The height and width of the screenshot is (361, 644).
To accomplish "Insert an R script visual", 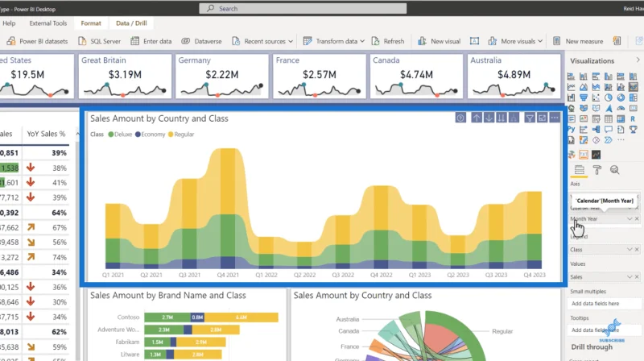I will point(633,118).
